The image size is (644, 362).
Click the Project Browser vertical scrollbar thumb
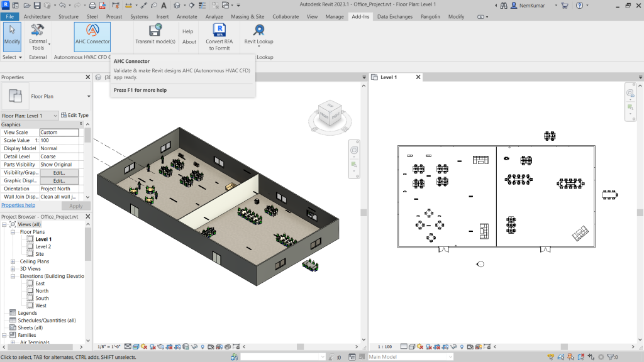coord(88,244)
